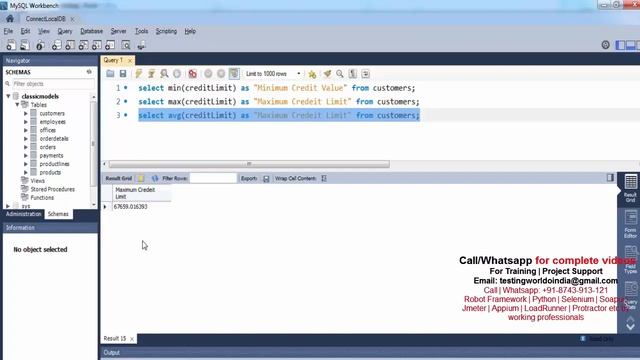The height and width of the screenshot is (360, 640).
Task: Stop the running query icon
Action: [177, 74]
